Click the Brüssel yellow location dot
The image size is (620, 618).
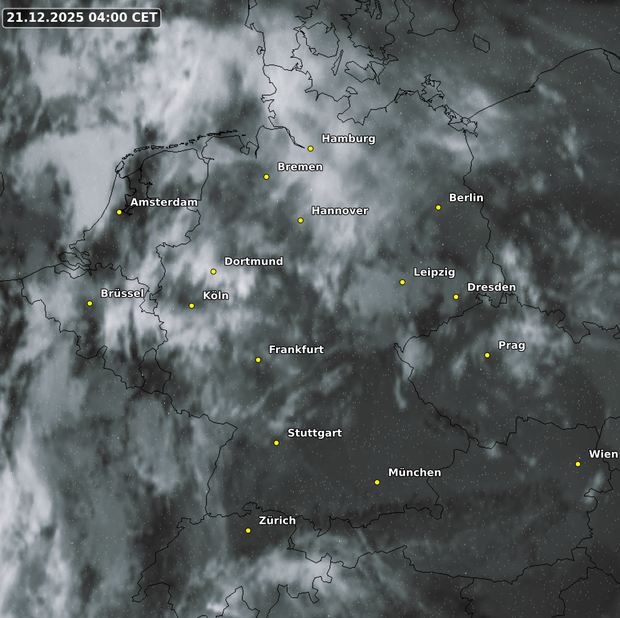(90, 303)
